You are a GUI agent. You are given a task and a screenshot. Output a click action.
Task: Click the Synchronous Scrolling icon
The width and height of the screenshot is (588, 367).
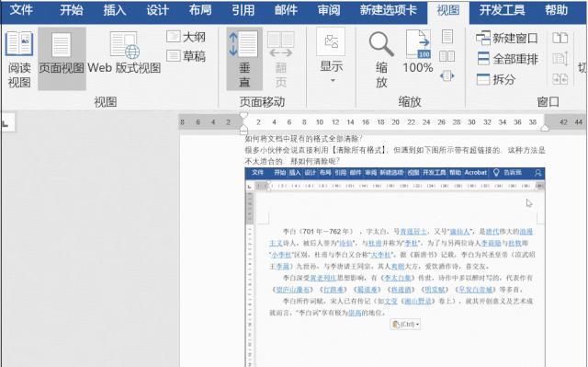560,59
